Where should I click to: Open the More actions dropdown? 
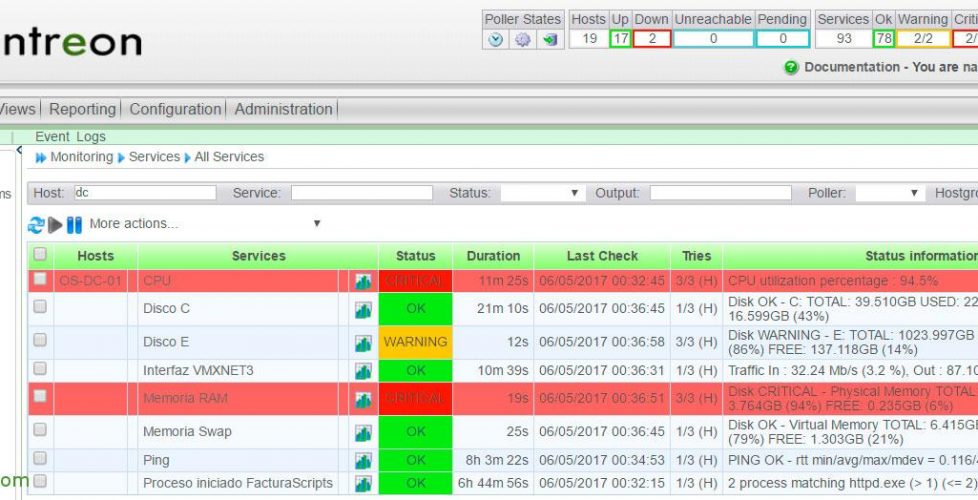[205, 224]
